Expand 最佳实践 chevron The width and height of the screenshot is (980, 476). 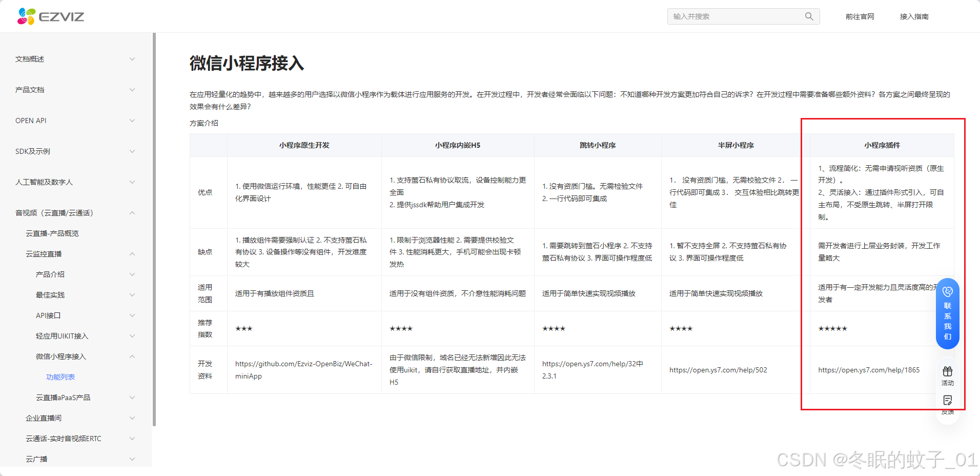coord(132,295)
